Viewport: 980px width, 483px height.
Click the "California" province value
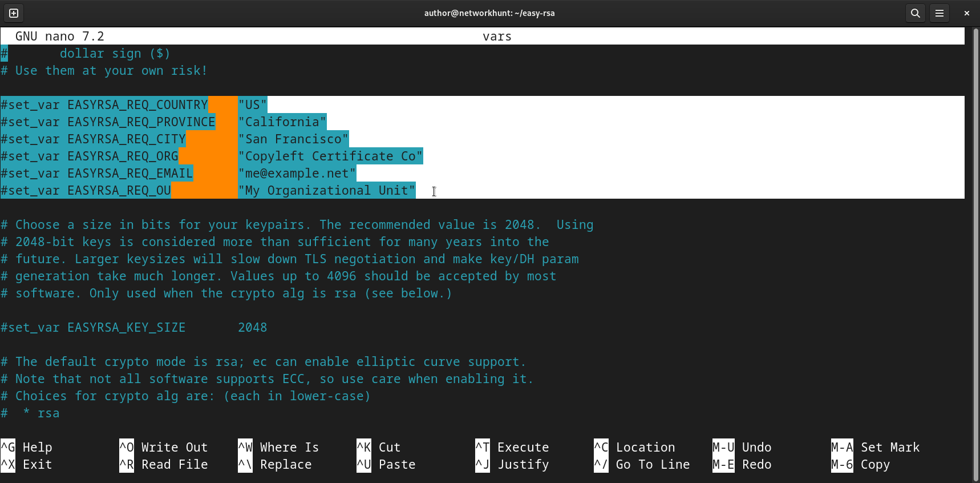click(x=282, y=122)
